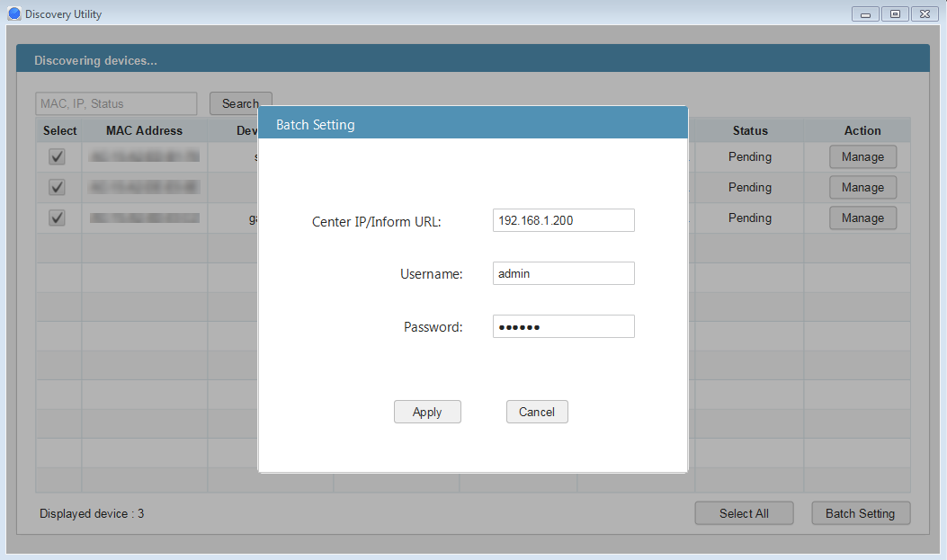Toggle the checkbox in the first device row
This screenshot has width=947, height=560.
pyautogui.click(x=57, y=157)
